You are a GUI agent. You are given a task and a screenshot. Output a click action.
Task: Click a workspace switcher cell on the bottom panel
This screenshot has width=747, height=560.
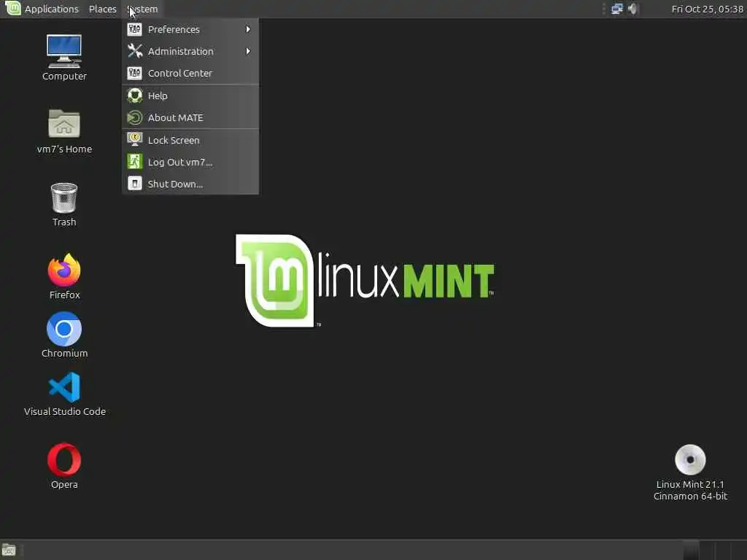point(690,550)
